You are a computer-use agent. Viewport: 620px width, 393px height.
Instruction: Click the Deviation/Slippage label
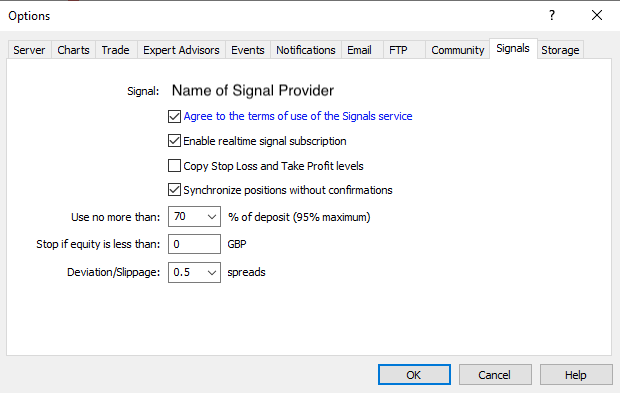pos(114,272)
